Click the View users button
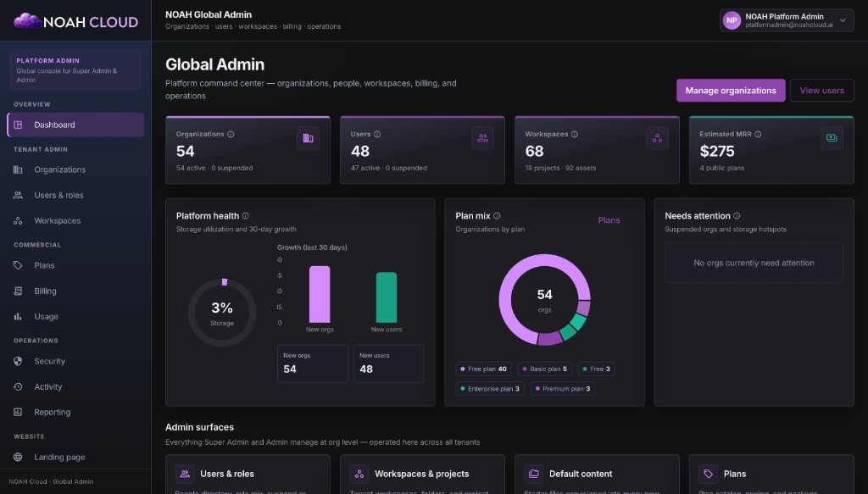The height and width of the screenshot is (494, 868). click(x=822, y=90)
